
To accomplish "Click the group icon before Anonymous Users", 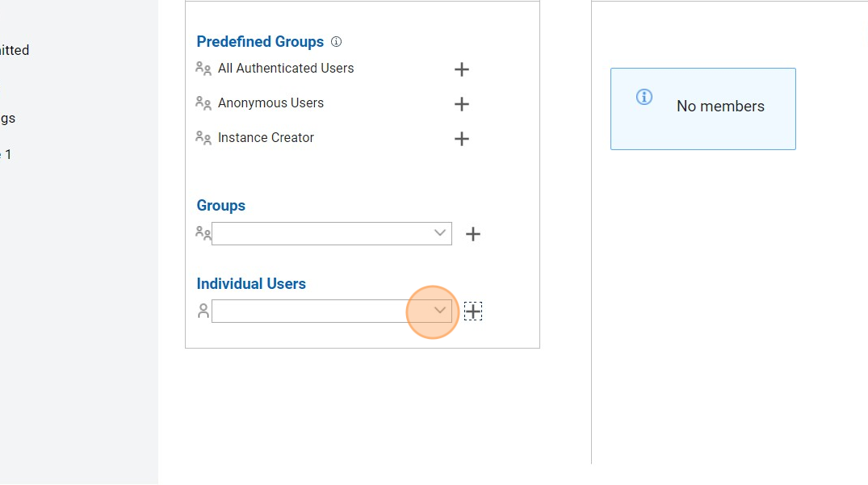I will pos(203,103).
